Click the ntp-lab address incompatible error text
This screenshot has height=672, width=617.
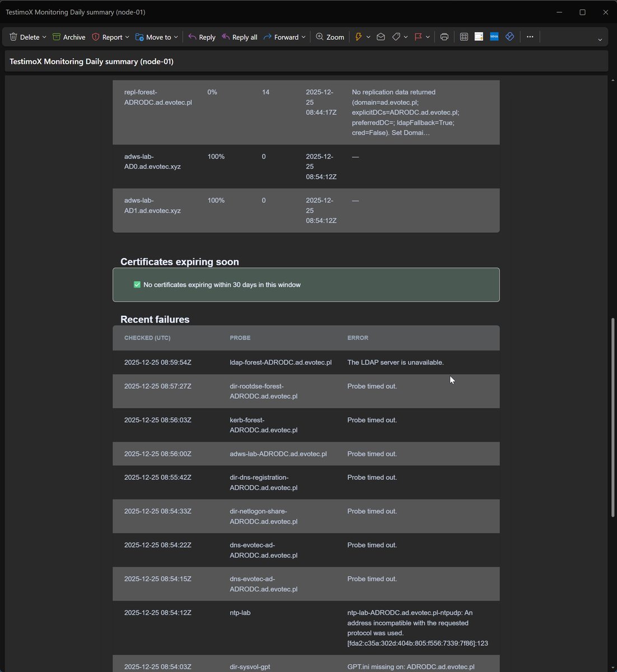(418, 628)
